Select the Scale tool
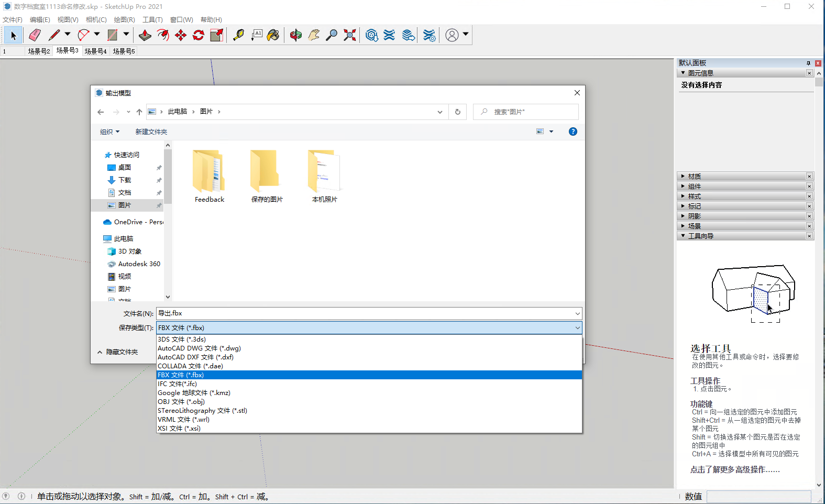 tap(216, 35)
